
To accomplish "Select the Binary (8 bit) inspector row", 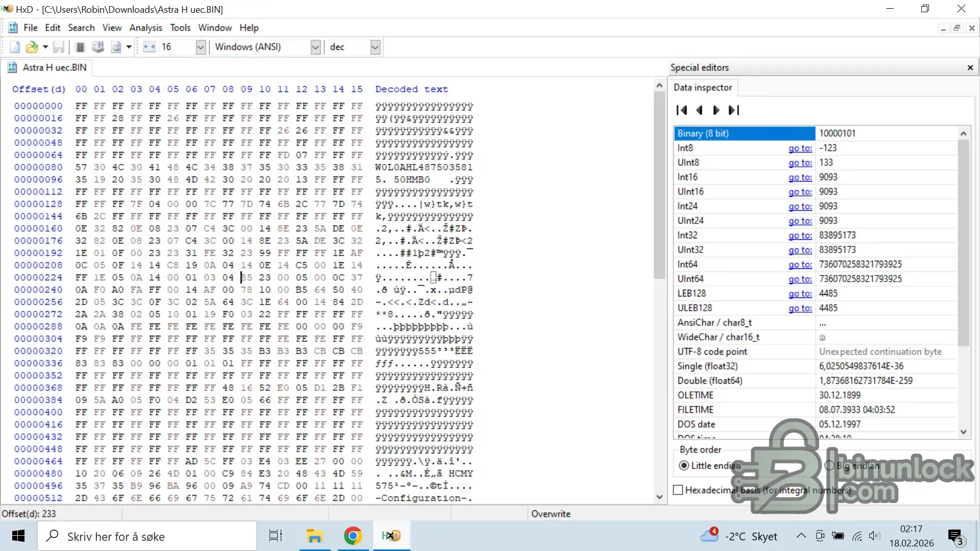I will (744, 134).
